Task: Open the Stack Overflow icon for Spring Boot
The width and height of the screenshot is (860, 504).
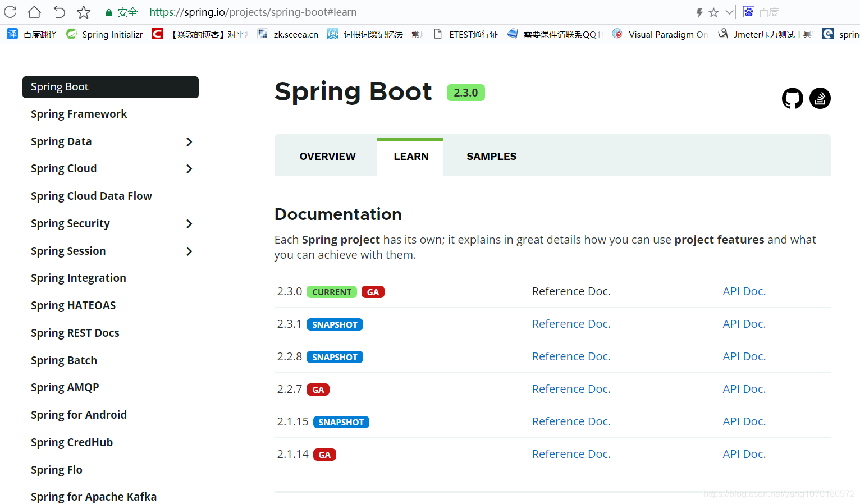Action: point(820,98)
